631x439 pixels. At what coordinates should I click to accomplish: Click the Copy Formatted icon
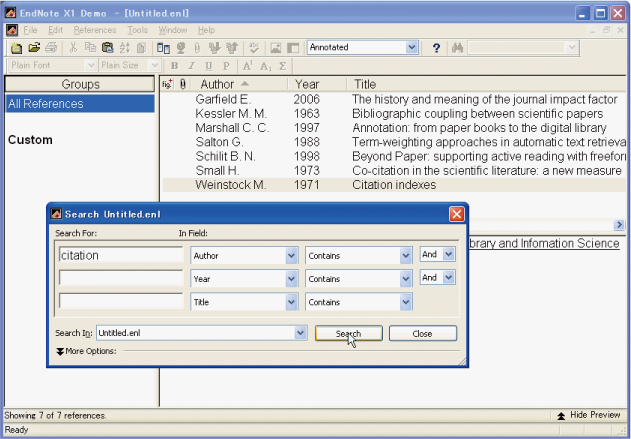click(141, 48)
